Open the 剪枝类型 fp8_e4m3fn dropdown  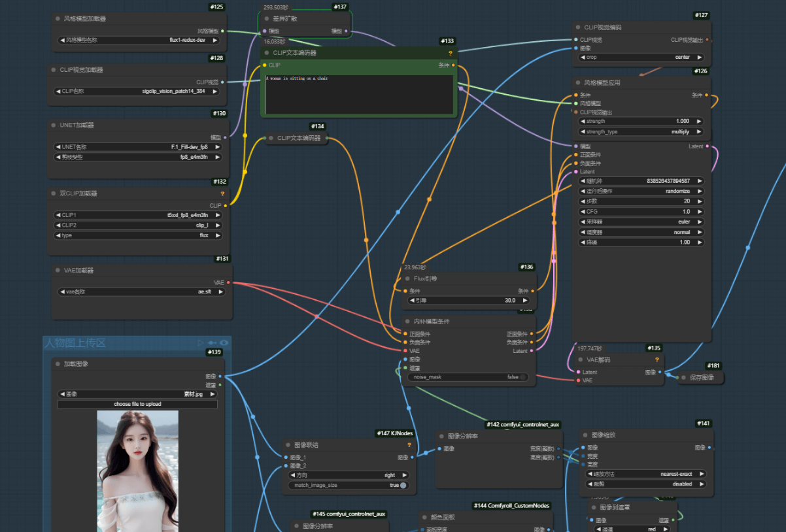point(138,158)
